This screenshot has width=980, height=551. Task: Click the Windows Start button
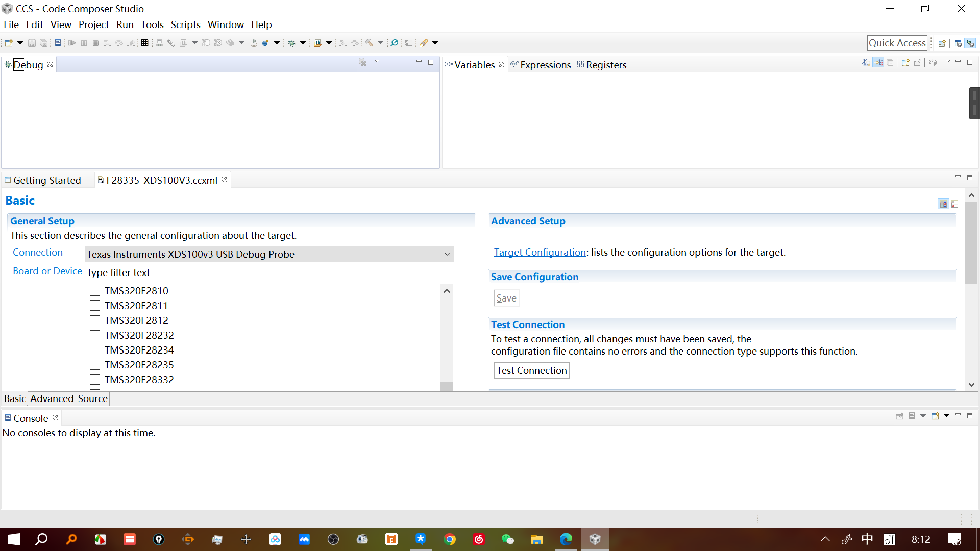pos(14,539)
